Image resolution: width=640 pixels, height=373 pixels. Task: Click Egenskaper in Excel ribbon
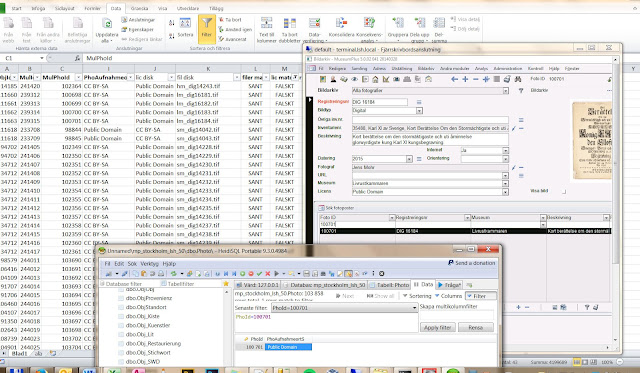pos(138,29)
